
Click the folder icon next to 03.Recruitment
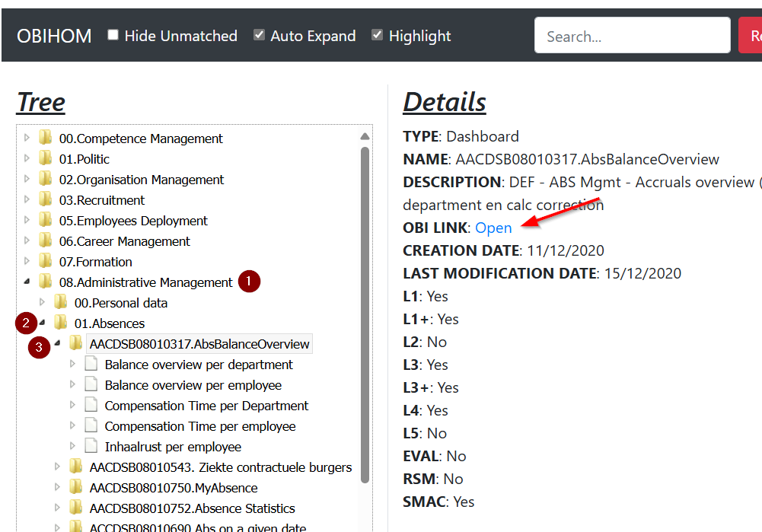(46, 200)
